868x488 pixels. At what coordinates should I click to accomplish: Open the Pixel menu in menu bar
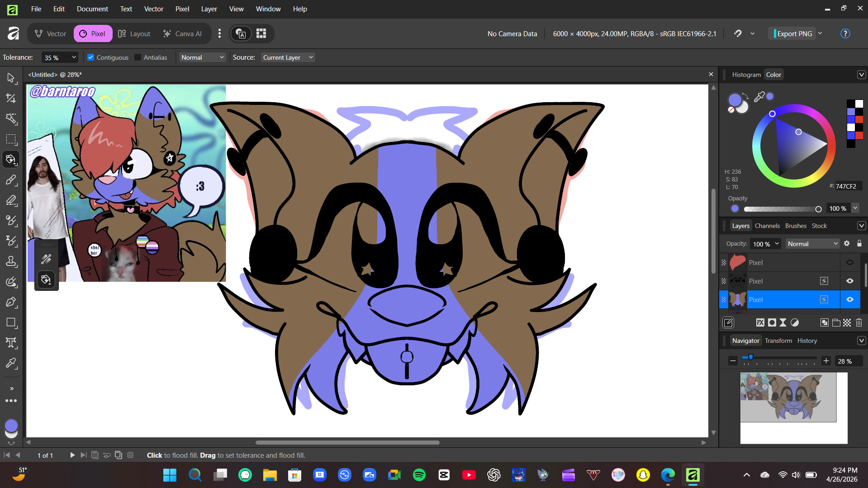pos(182,9)
